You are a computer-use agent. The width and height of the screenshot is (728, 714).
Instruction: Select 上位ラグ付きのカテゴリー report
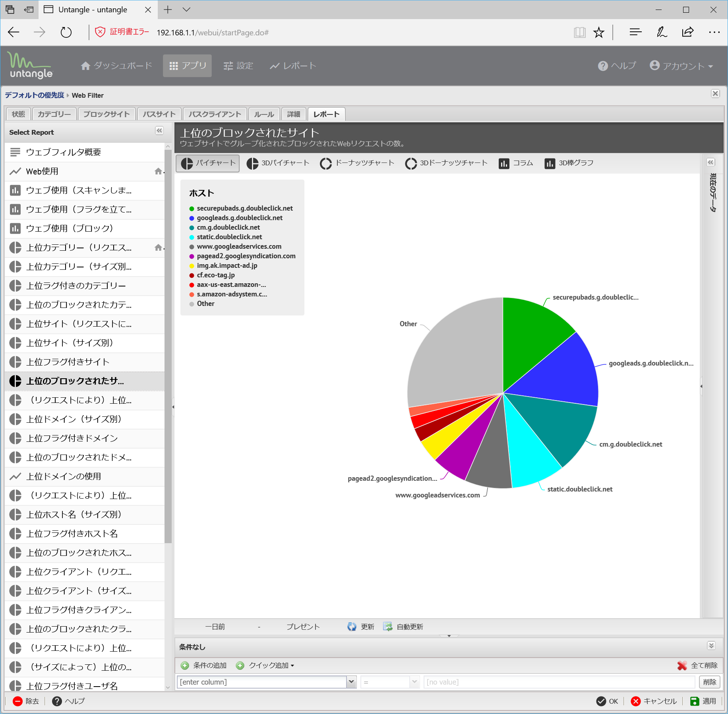85,286
